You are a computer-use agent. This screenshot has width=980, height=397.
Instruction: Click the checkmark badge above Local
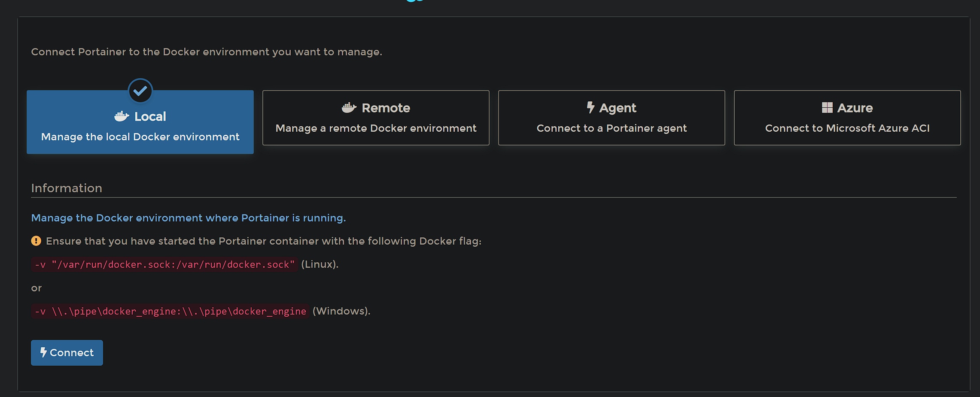click(x=140, y=91)
